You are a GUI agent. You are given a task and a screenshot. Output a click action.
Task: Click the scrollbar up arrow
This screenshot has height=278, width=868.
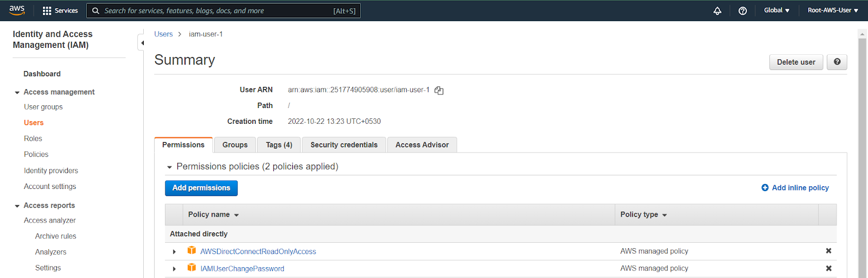862,34
